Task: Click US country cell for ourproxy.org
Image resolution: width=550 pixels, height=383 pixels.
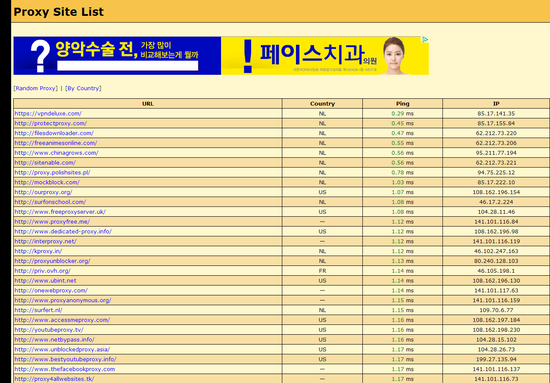Action: click(322, 192)
